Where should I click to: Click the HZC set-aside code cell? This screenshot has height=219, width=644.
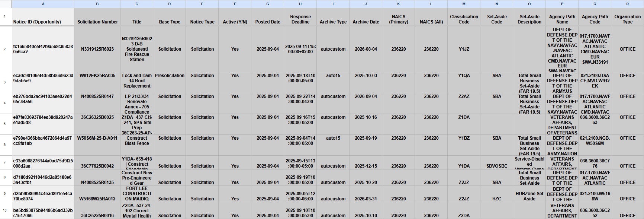(x=496, y=199)
